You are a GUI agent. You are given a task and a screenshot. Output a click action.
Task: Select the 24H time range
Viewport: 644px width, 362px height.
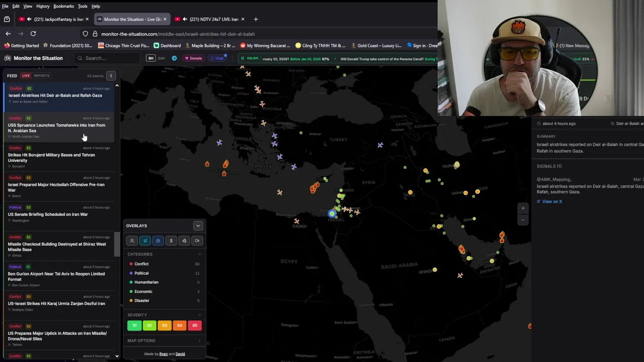click(x=162, y=58)
